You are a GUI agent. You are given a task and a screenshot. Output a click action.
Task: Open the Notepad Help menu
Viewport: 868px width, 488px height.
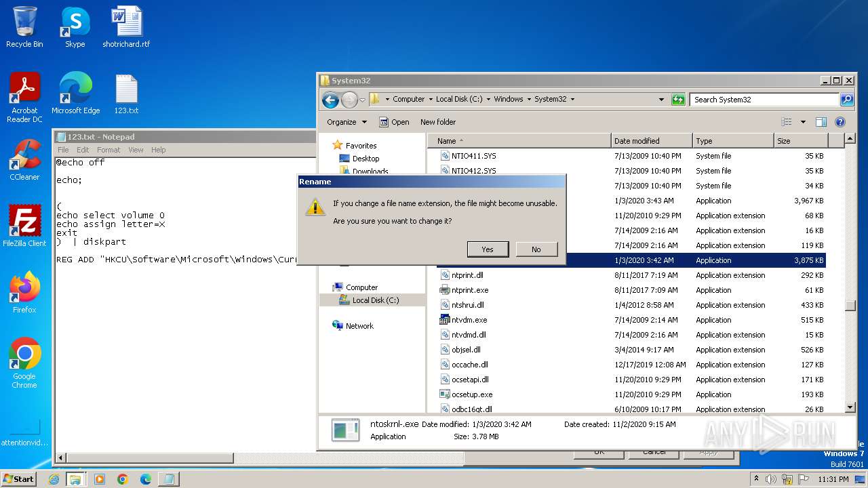click(x=158, y=150)
